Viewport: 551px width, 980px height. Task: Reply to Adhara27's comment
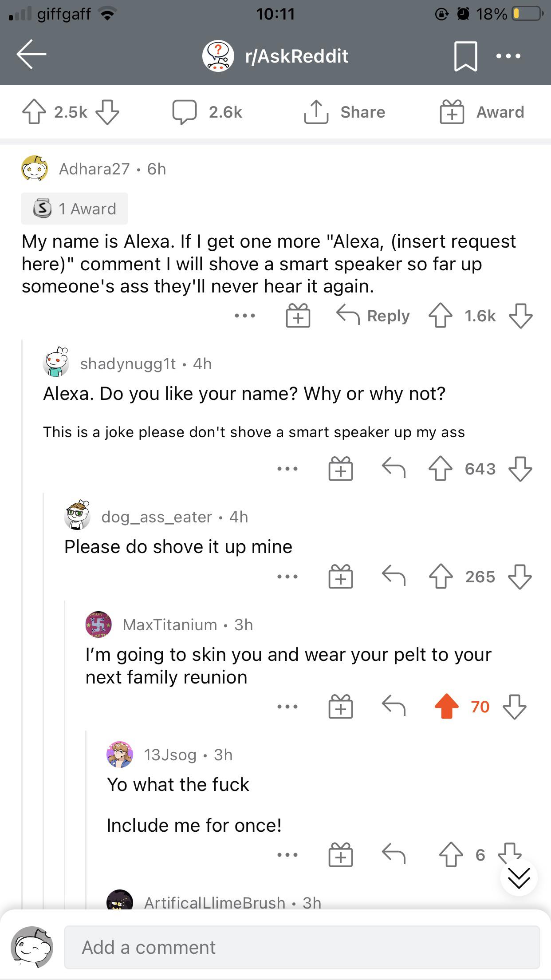coord(373,316)
